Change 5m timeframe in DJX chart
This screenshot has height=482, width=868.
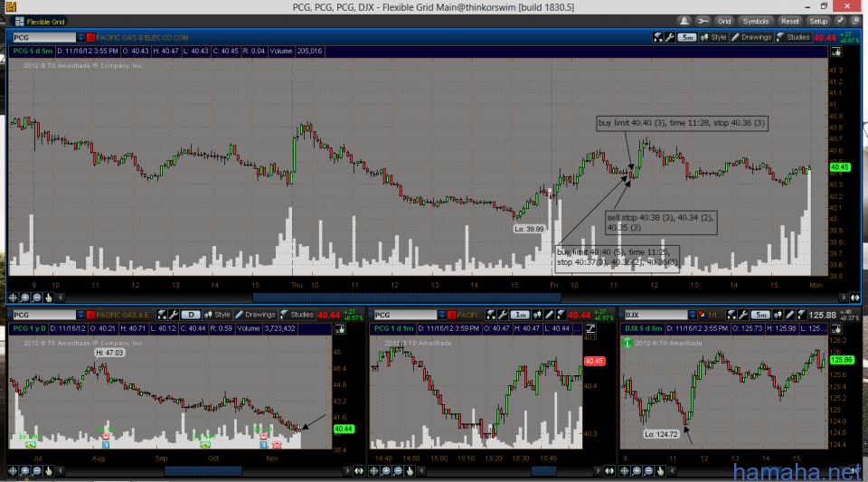[x=760, y=315]
